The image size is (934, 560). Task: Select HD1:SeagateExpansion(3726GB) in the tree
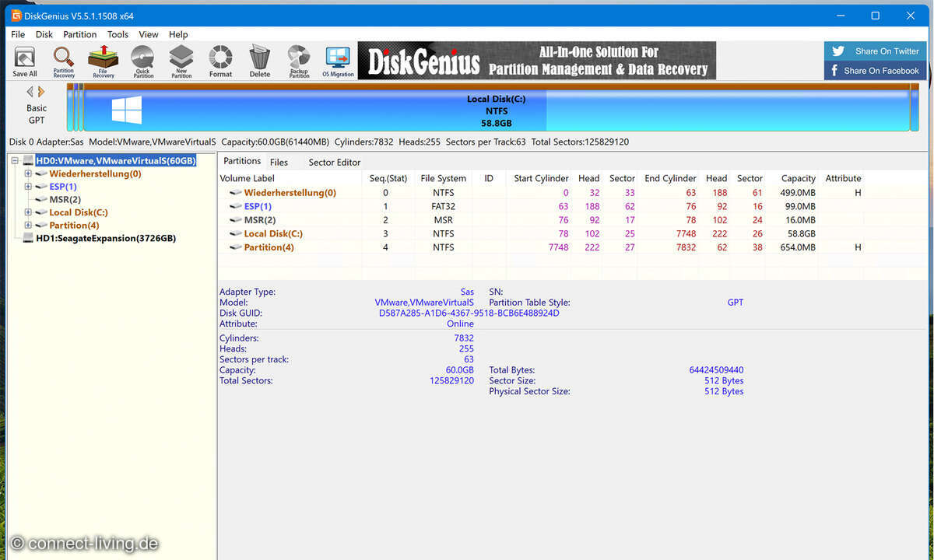tap(106, 238)
